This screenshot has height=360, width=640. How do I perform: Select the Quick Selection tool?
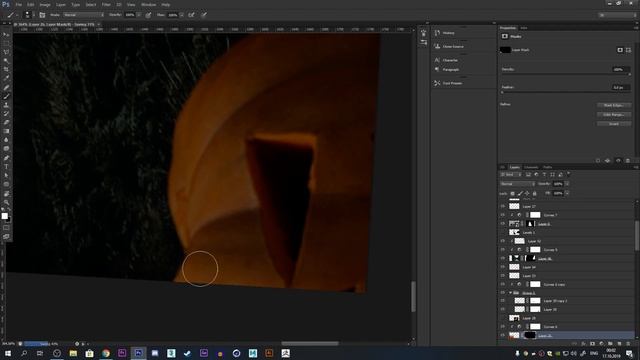point(6,61)
